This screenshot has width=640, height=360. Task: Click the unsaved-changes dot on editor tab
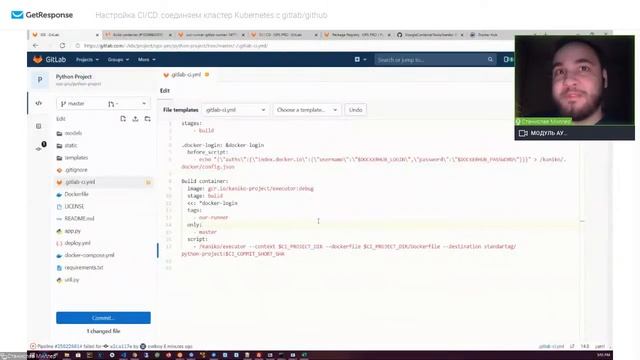click(x=207, y=75)
